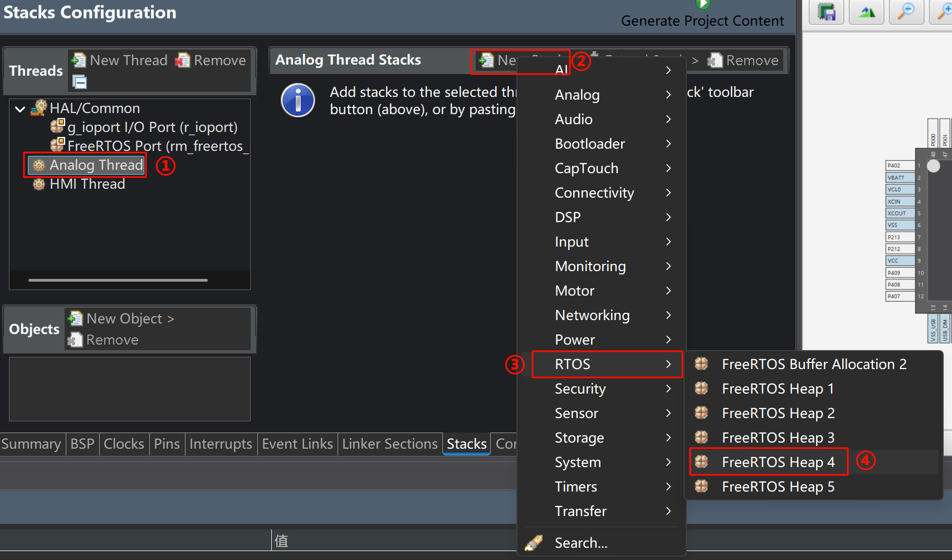Expand the RTOS submenu
Viewport: 952px width, 560px height.
pyautogui.click(x=607, y=364)
